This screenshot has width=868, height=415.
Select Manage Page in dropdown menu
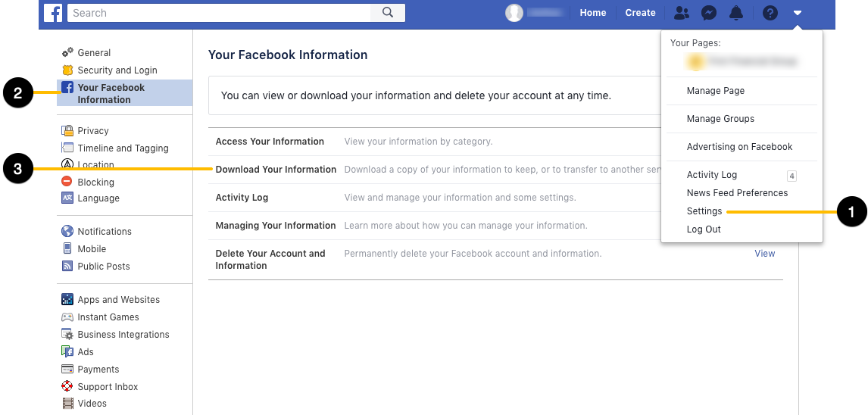tap(715, 91)
